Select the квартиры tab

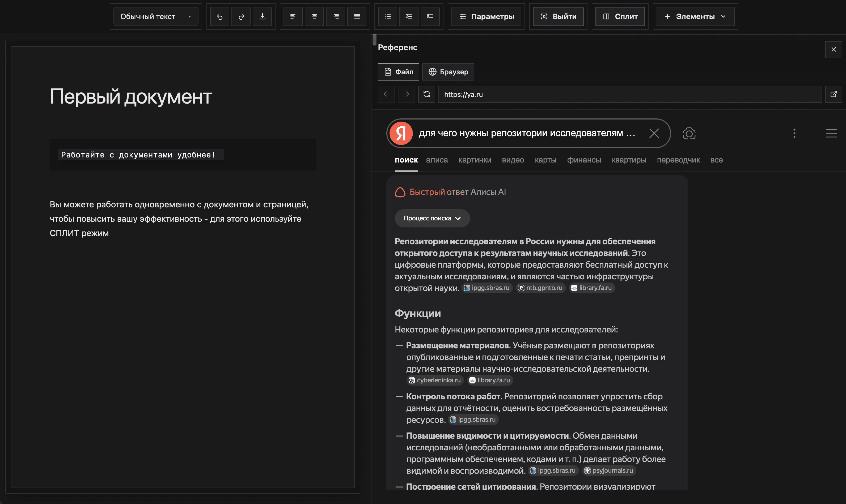coord(629,160)
